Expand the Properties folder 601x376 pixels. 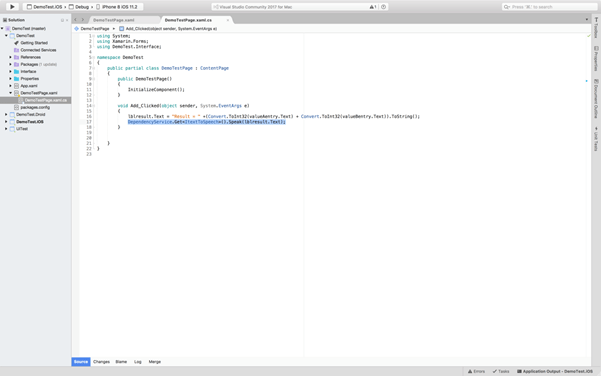11,79
